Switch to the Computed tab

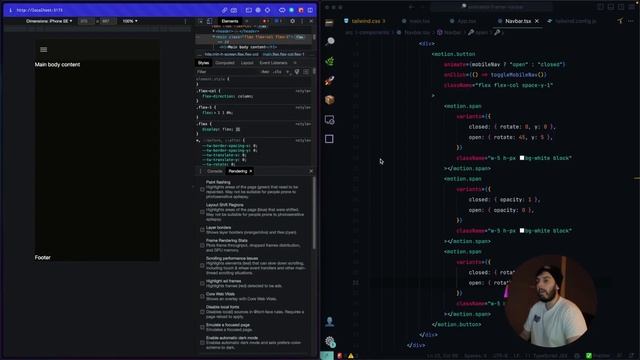coord(224,63)
